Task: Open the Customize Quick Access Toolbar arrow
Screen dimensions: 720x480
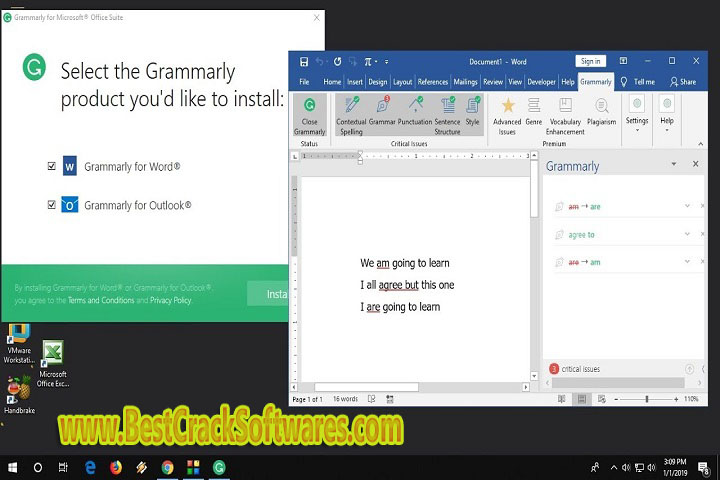Action: click(x=387, y=62)
